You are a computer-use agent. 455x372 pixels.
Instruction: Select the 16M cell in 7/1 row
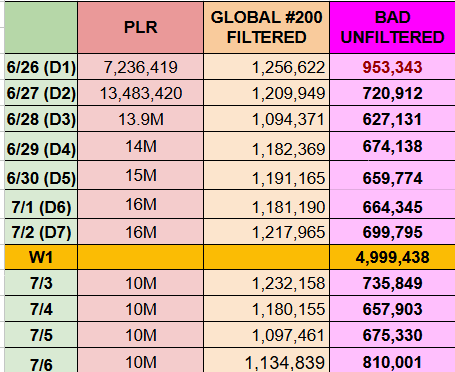(140, 204)
